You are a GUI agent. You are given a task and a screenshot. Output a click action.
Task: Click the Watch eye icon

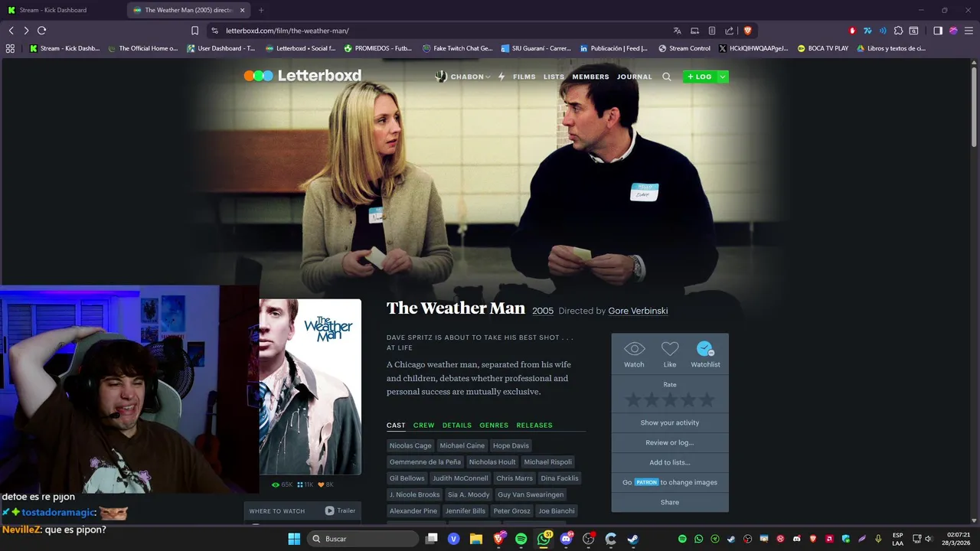pyautogui.click(x=634, y=349)
